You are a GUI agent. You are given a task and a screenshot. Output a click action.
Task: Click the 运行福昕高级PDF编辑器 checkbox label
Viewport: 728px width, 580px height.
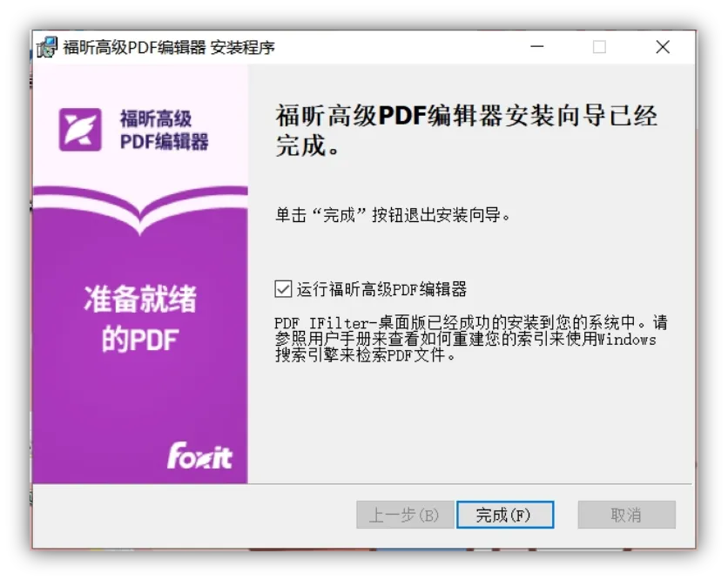click(381, 289)
